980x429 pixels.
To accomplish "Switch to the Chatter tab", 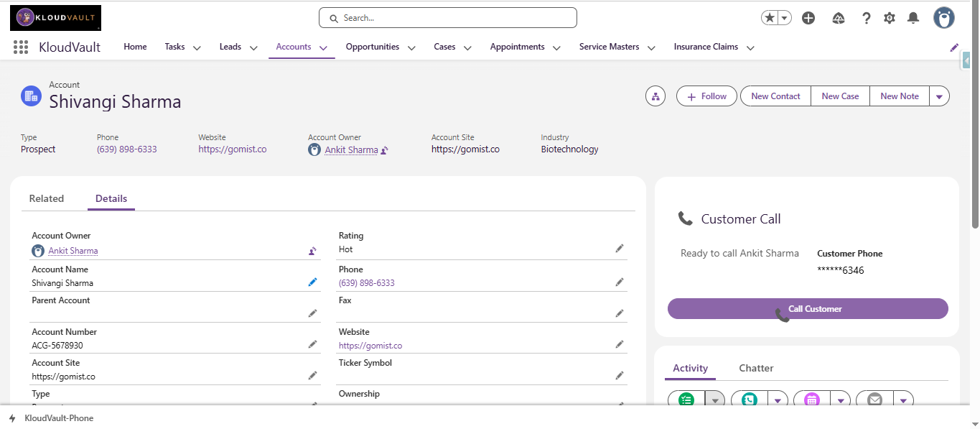I will [x=756, y=368].
